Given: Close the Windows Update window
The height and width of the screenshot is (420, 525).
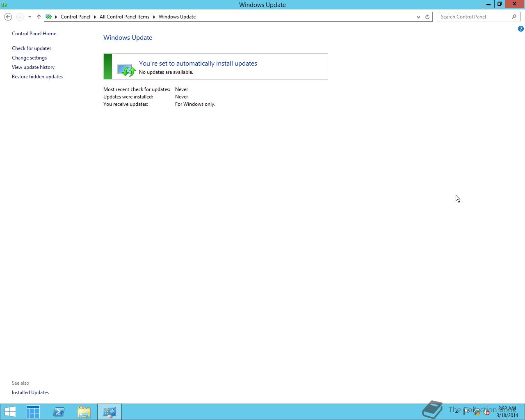Looking at the screenshot, I should pyautogui.click(x=514, y=4).
